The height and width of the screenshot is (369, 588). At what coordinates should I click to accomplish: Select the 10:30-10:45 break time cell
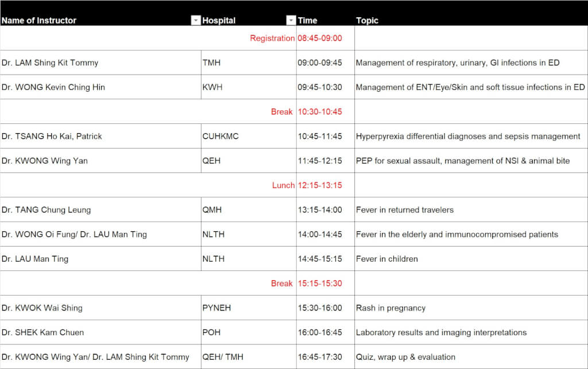coord(320,112)
